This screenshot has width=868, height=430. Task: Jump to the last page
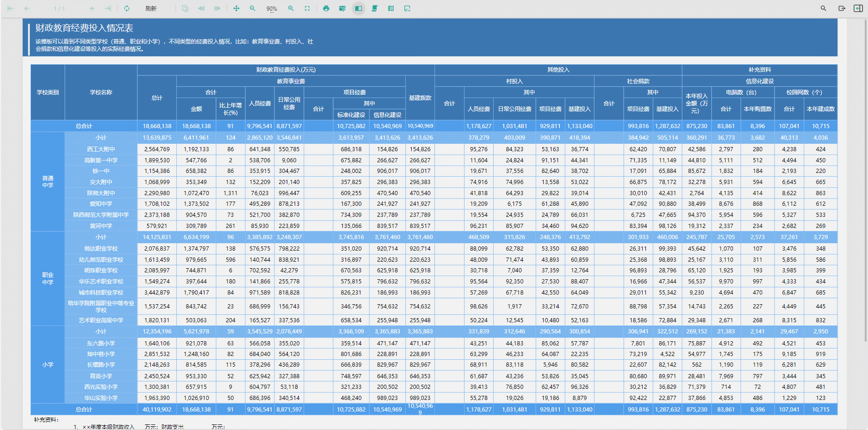coord(108,8)
